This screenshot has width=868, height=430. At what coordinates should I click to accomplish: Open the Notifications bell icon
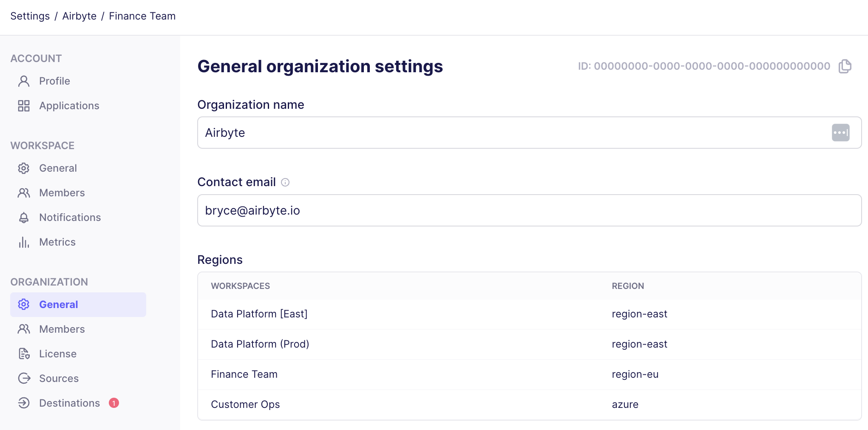coord(24,217)
